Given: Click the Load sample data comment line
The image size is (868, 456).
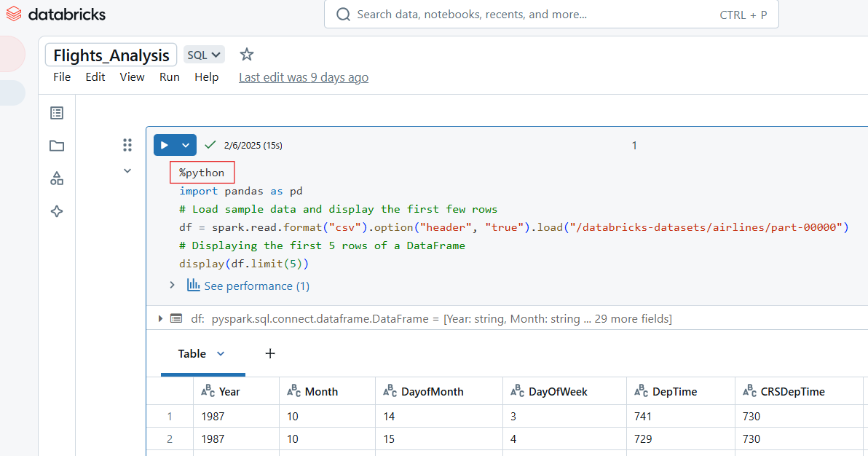Looking at the screenshot, I should (x=338, y=209).
